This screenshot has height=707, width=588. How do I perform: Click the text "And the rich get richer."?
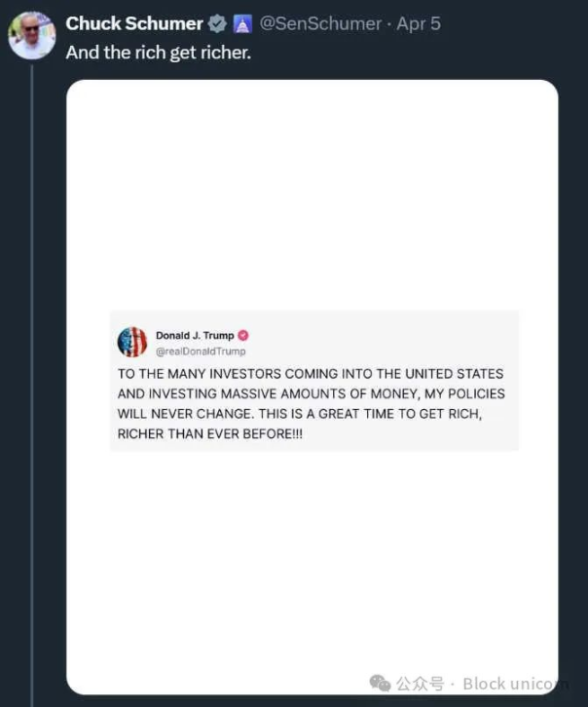(x=159, y=52)
